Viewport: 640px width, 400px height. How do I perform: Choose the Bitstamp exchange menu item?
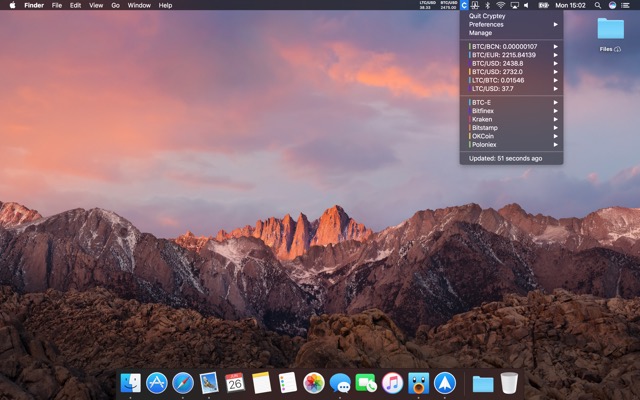point(484,127)
